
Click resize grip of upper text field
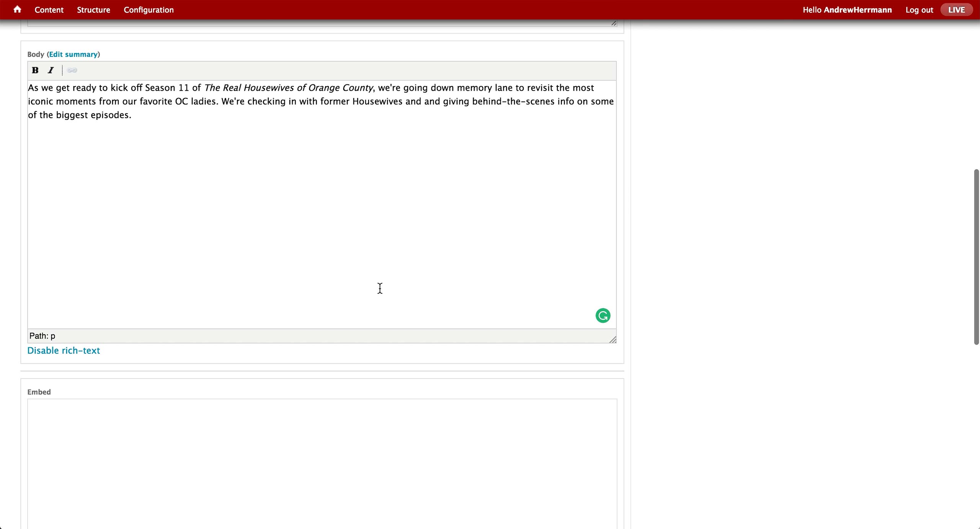614,23
